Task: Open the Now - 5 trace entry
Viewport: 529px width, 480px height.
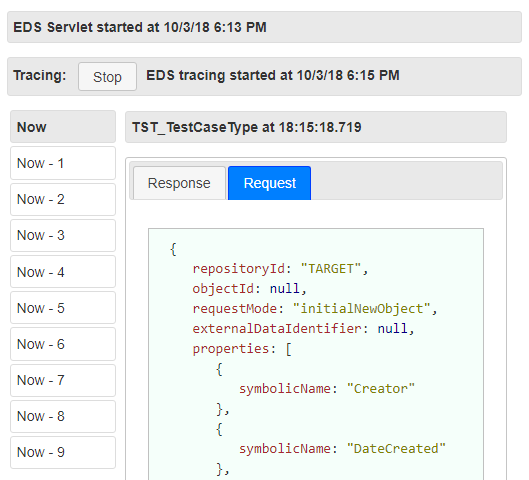Action: coord(63,308)
